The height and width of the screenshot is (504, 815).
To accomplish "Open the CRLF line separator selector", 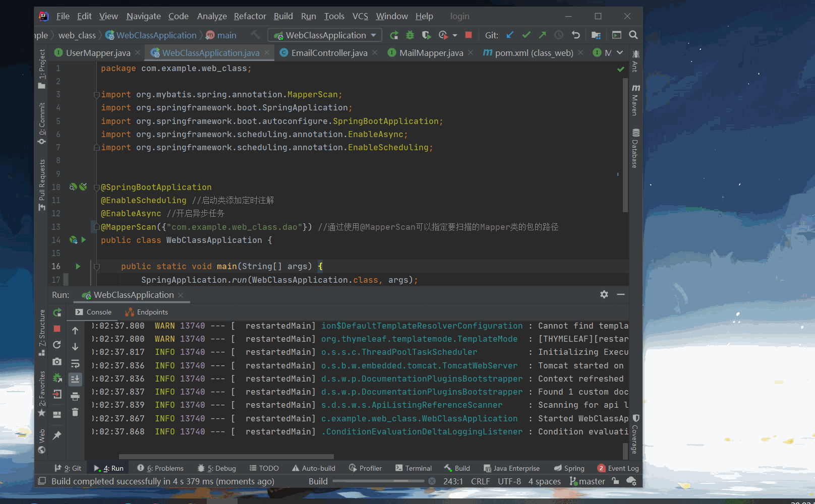I will 480,481.
